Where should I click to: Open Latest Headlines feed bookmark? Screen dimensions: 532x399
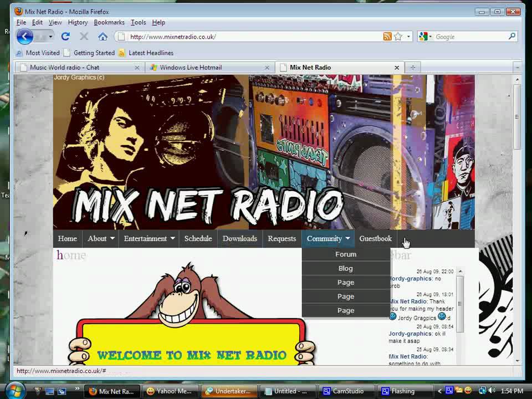coord(146,53)
